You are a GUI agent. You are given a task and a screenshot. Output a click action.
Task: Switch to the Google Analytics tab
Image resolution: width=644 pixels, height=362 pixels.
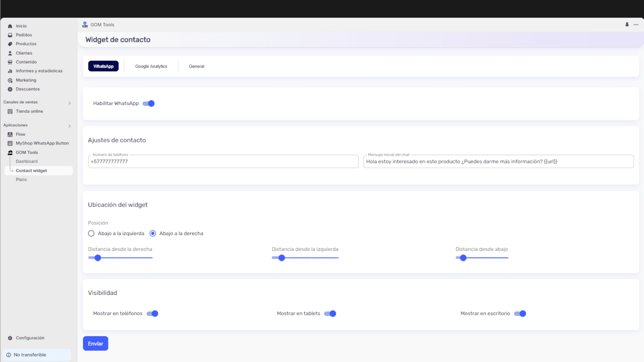pos(151,66)
